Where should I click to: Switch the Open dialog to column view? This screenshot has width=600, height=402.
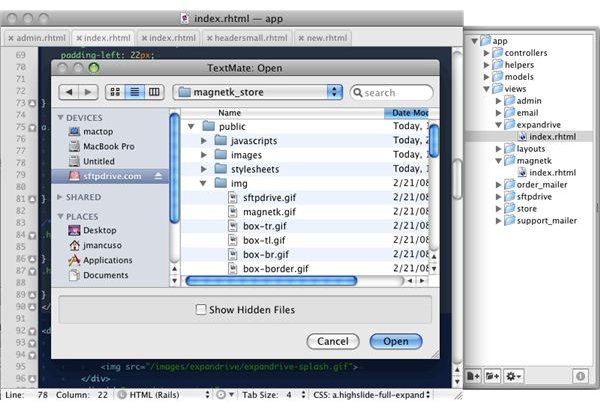tap(154, 92)
